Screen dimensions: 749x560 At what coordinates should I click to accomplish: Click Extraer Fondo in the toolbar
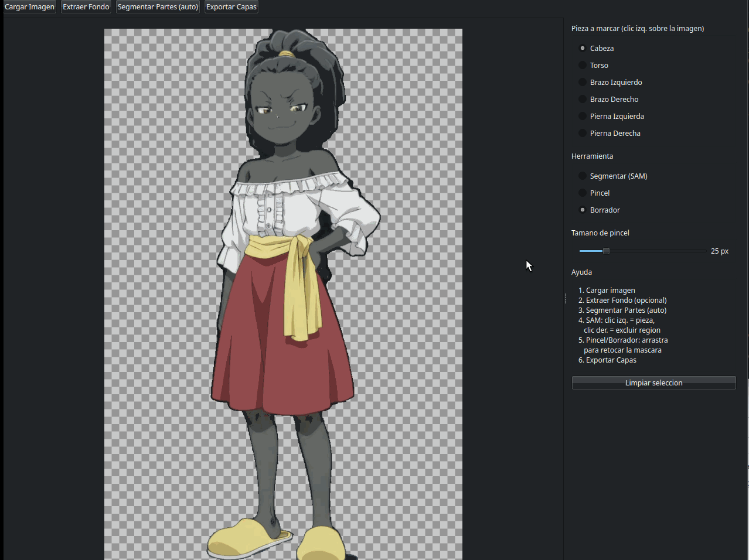86,7
